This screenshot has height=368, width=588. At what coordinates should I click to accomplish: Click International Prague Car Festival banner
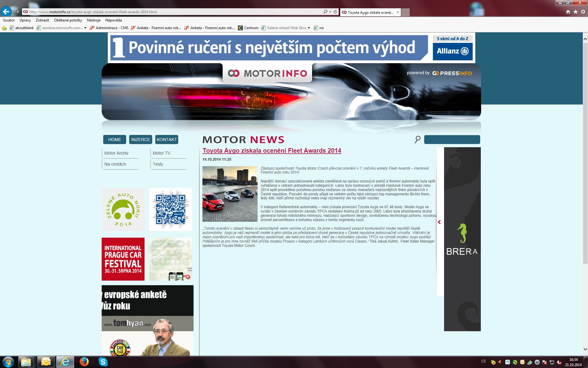123,259
